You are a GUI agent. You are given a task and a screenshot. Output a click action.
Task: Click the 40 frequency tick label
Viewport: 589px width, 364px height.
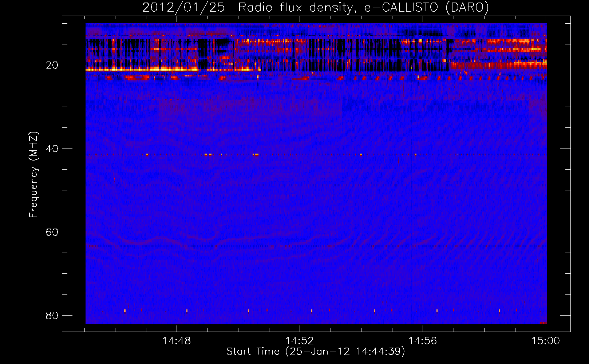(52, 149)
